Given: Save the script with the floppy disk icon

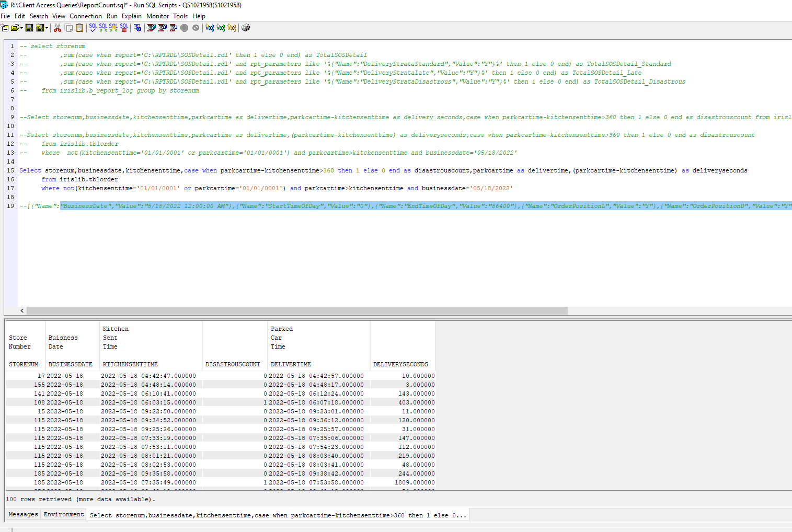Looking at the screenshot, I should 29,28.
